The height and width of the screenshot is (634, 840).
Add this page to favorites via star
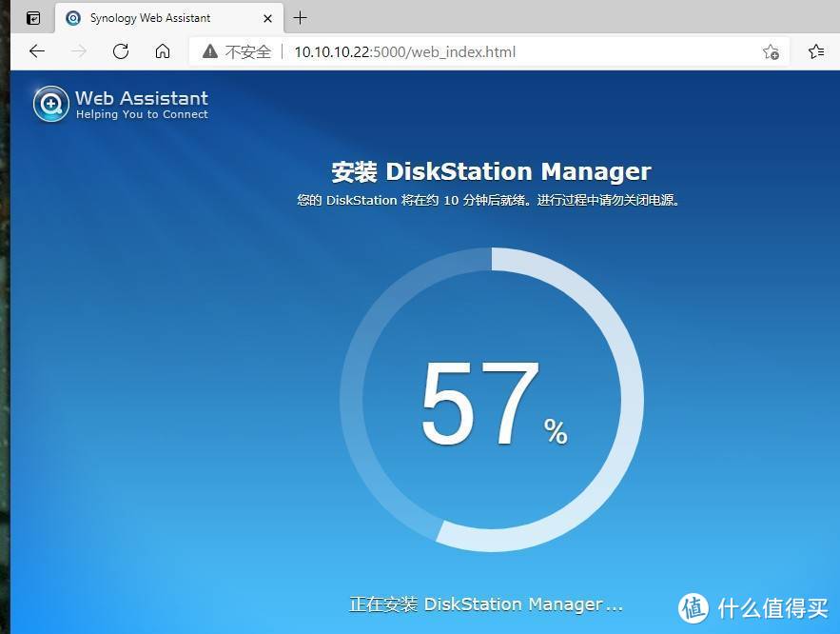(x=771, y=51)
